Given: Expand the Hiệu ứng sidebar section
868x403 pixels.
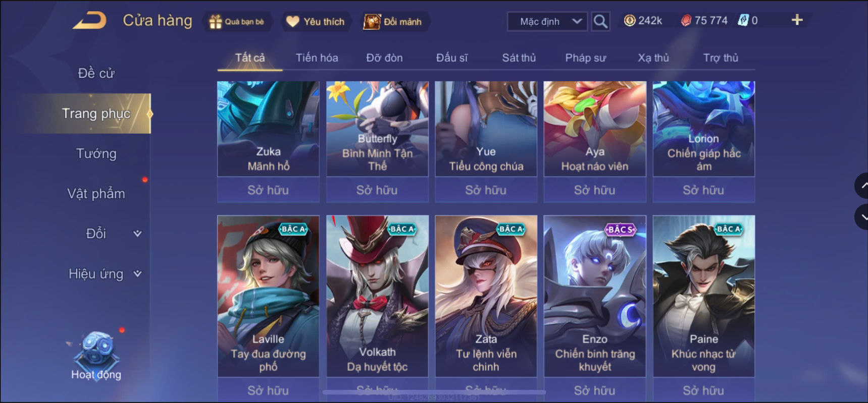Looking at the screenshot, I should [x=137, y=274].
